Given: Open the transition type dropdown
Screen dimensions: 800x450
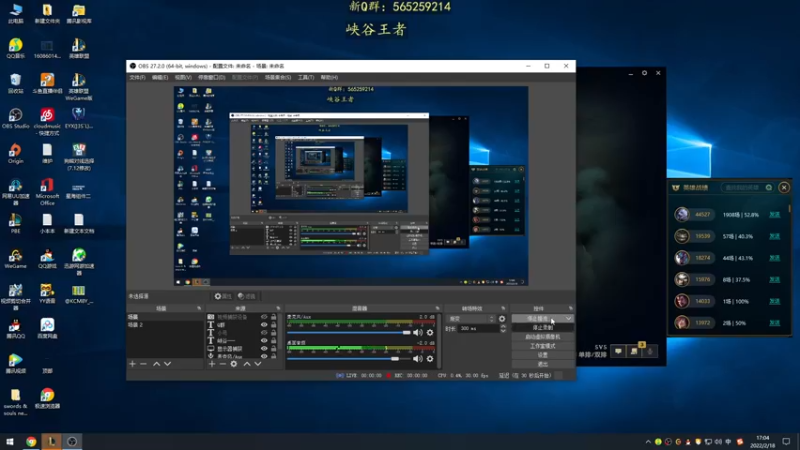Looking at the screenshot, I should click(x=471, y=318).
